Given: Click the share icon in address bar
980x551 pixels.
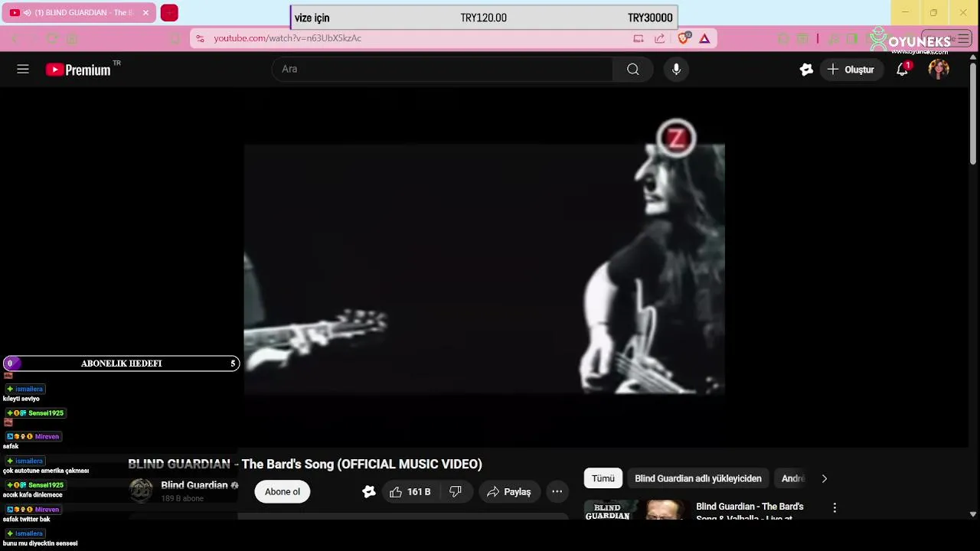Looking at the screenshot, I should click(x=658, y=38).
